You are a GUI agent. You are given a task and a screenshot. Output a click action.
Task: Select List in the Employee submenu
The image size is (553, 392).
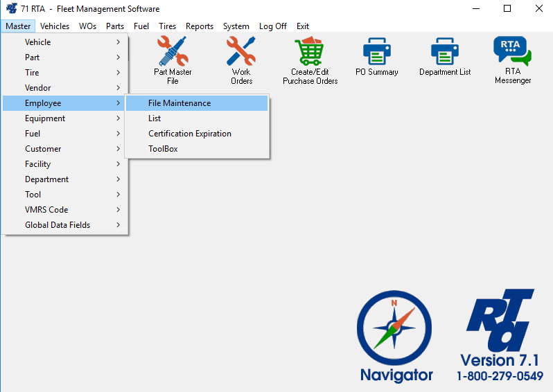coord(155,118)
